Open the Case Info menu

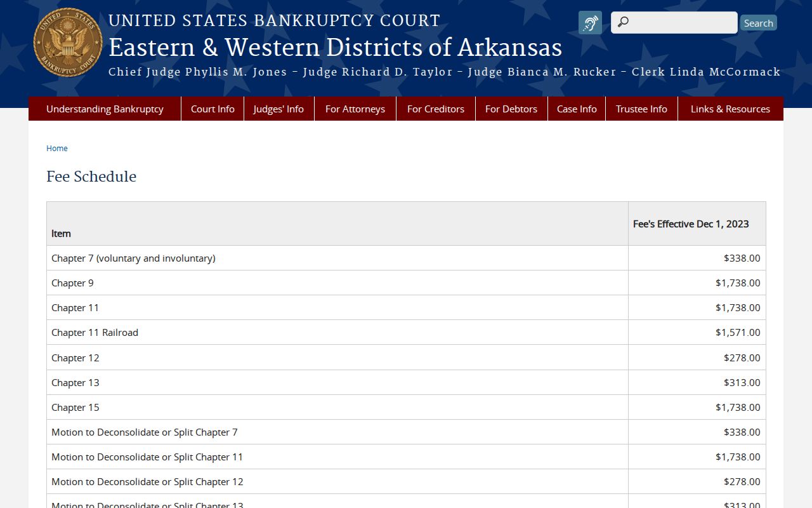coord(577,109)
